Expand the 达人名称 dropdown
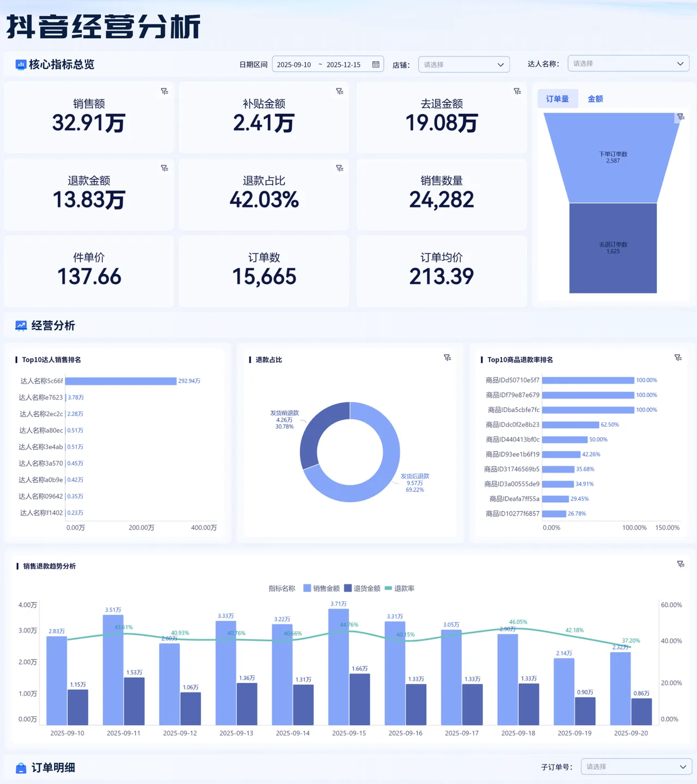Image resolution: width=697 pixels, height=784 pixels. [628, 63]
